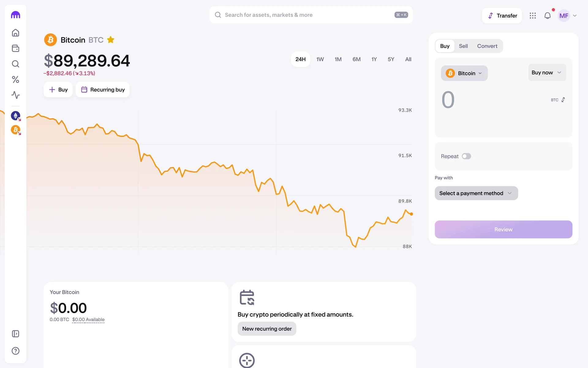Click the New recurring order button
The width and height of the screenshot is (588, 368).
click(267, 329)
